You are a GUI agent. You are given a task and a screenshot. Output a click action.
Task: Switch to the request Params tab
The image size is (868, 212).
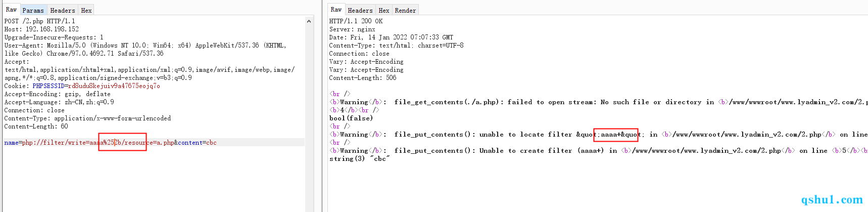[33, 10]
